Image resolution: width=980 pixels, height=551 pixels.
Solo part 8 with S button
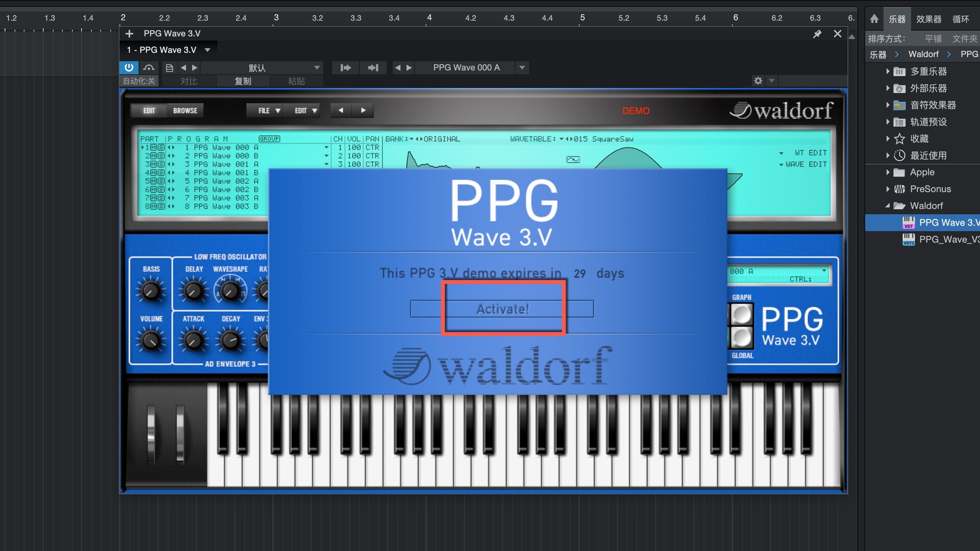tap(161, 206)
